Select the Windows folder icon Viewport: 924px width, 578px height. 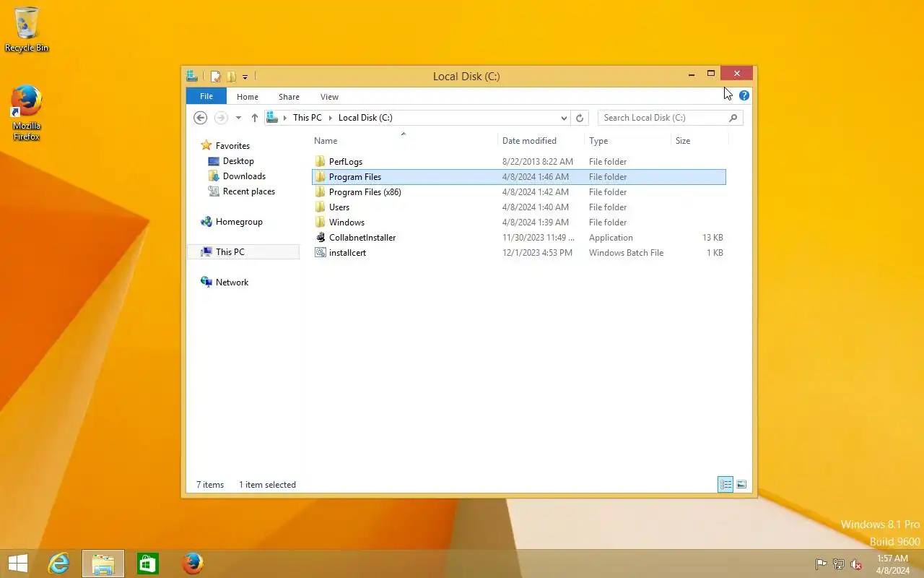coord(321,223)
